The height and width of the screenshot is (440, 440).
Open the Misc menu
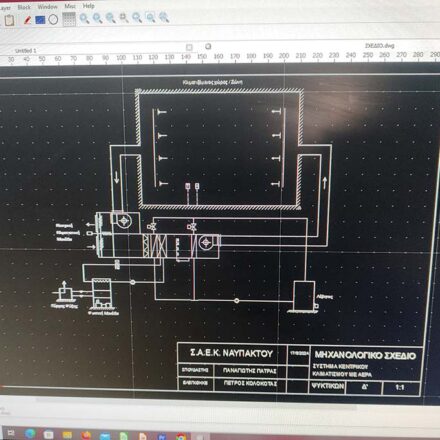tap(70, 6)
